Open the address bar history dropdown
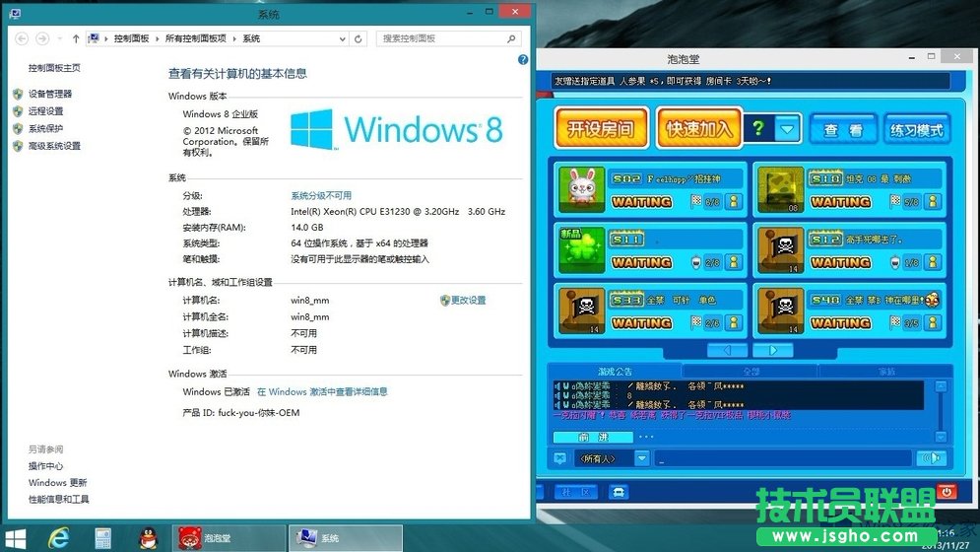This screenshot has height=552, width=980. coord(342,38)
